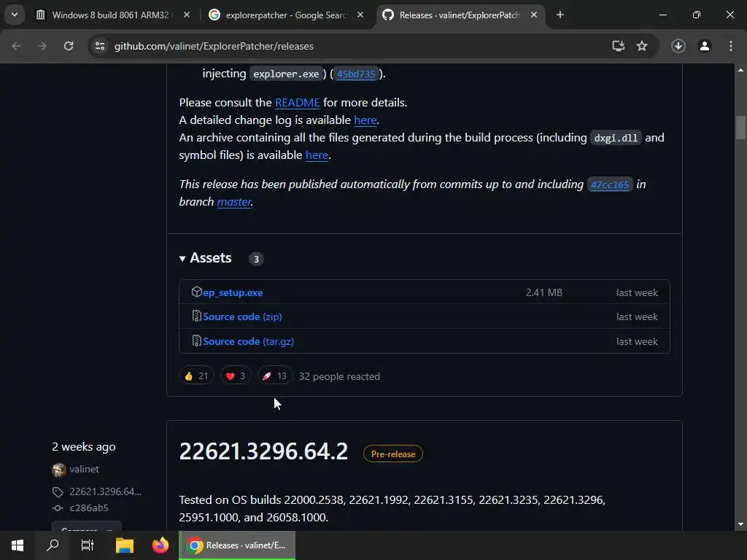Click the vertical scrollbar thumb

(740, 128)
